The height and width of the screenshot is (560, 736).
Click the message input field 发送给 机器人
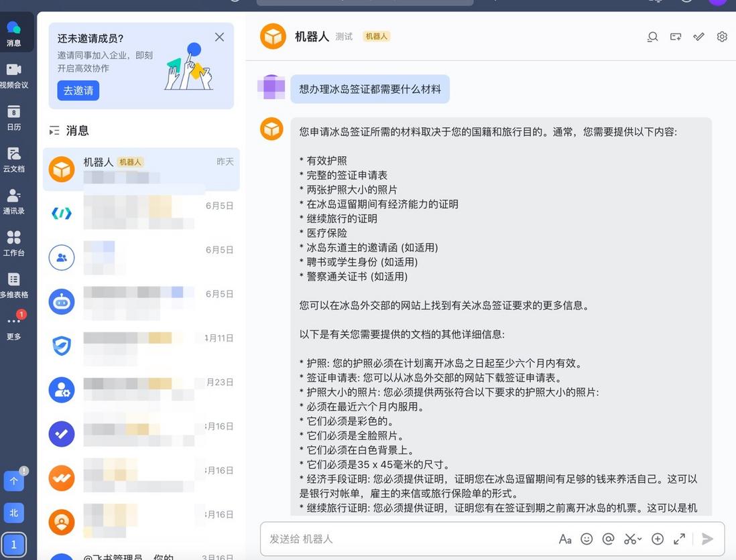pyautogui.click(x=408, y=539)
